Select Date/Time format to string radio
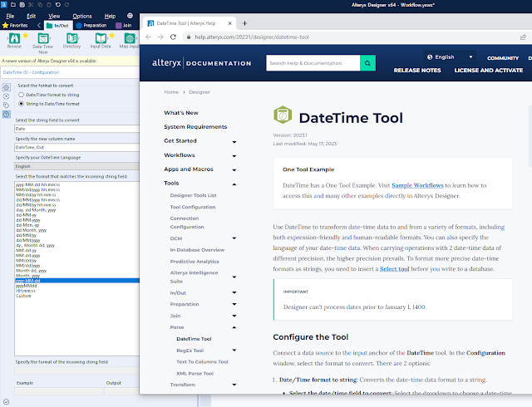The height and width of the screenshot is (407, 532). 22,95
